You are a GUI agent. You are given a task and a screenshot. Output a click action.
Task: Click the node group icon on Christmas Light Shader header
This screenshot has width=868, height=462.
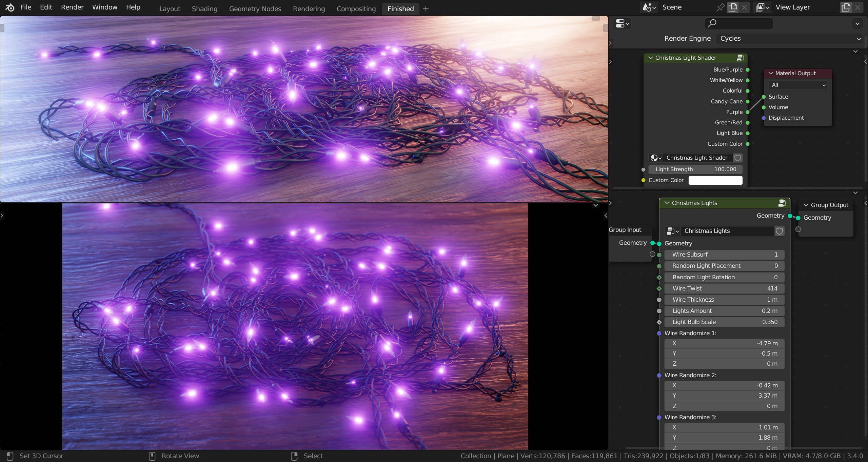[740, 58]
